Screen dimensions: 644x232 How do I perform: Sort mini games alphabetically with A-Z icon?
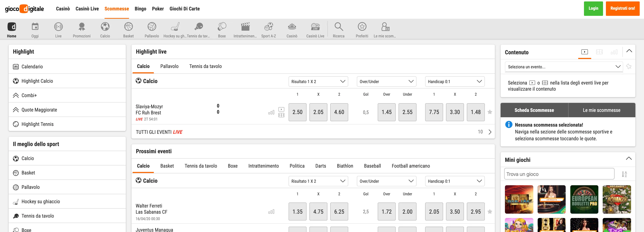click(x=624, y=174)
